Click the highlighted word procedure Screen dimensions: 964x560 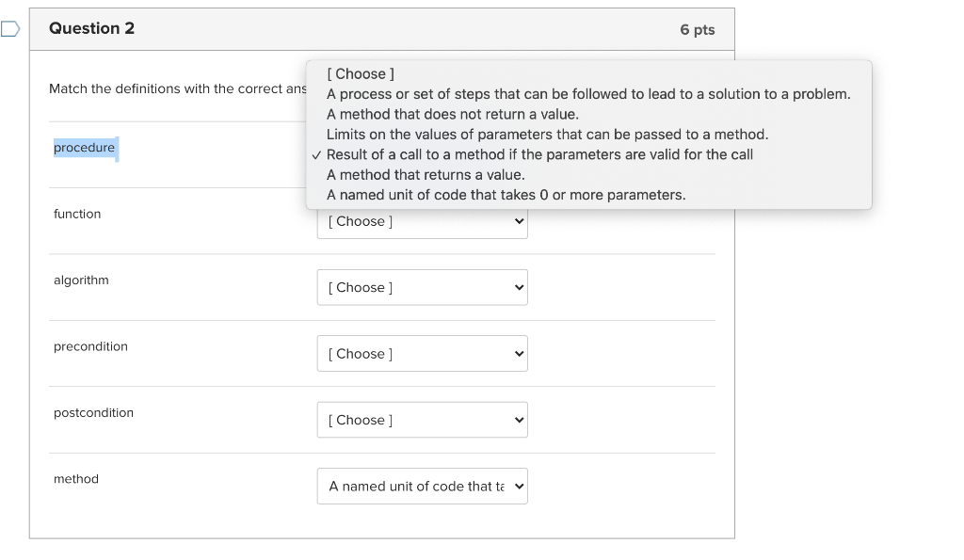[x=84, y=147]
